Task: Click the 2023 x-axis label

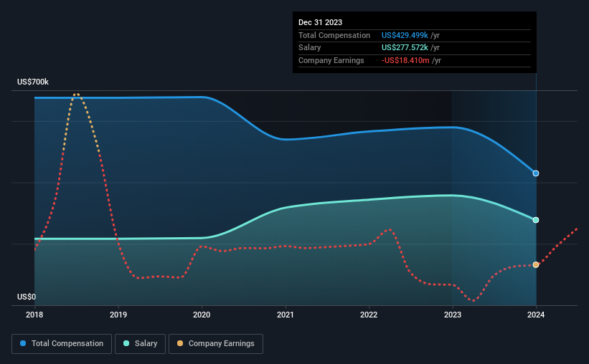Action: tap(453, 315)
